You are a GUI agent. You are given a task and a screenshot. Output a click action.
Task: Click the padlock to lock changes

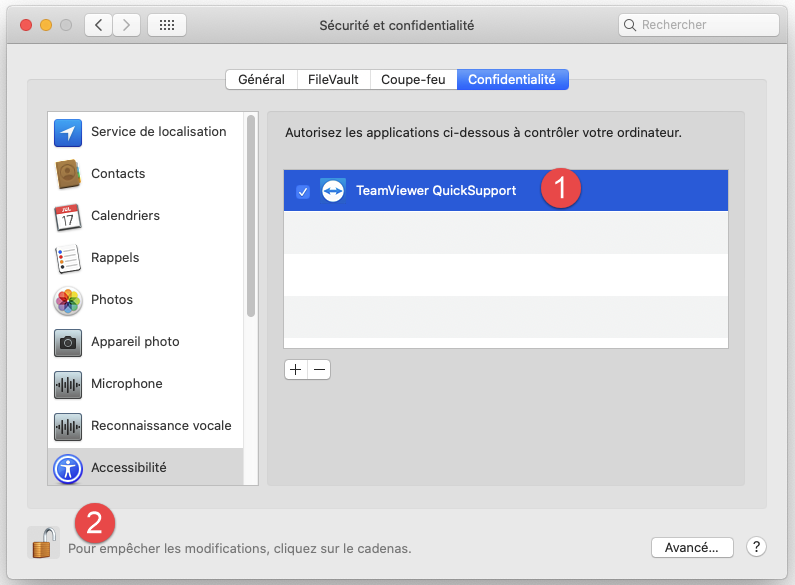42,543
